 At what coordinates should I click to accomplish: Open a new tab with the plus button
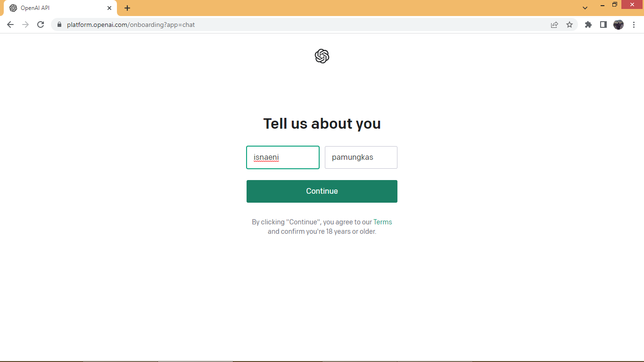tap(127, 8)
